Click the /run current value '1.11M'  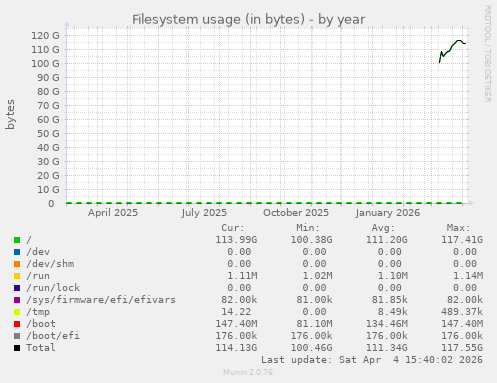242,276
